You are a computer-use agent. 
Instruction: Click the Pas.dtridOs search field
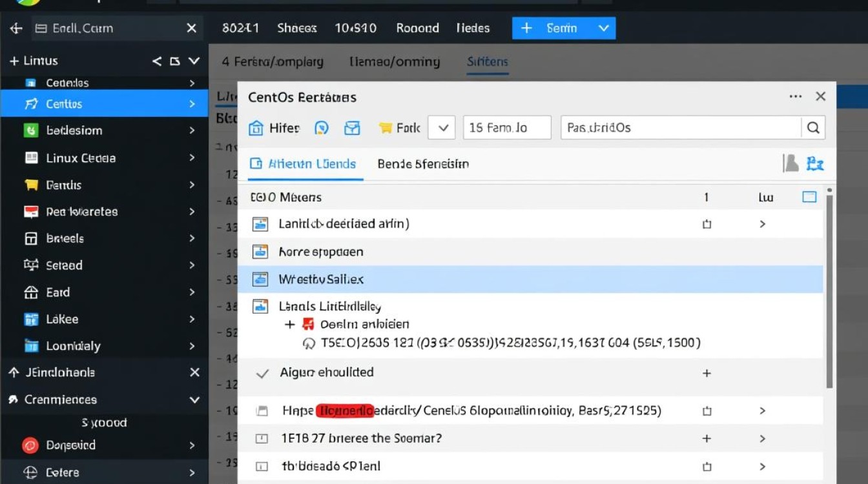point(681,128)
